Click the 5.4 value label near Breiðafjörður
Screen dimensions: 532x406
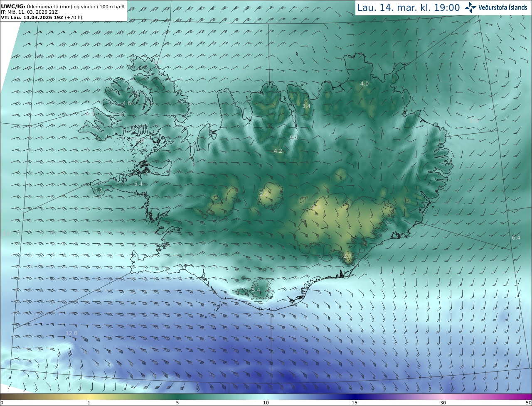pos(138,183)
